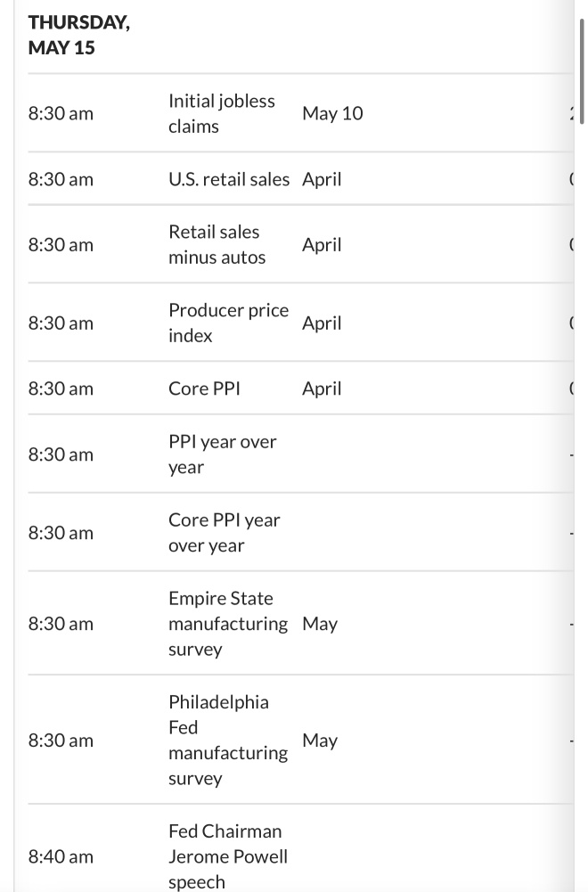Click April period for Core PPI

[x=322, y=389]
